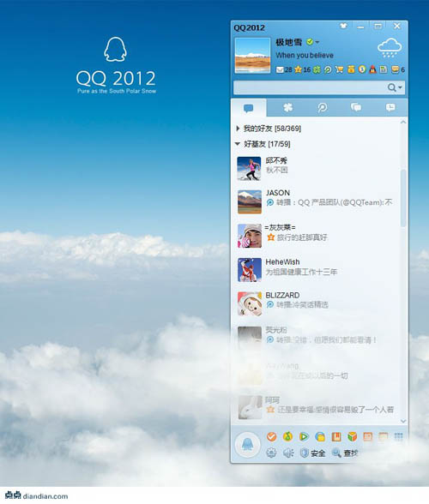Click the 安全 security shield button

pos(313,453)
